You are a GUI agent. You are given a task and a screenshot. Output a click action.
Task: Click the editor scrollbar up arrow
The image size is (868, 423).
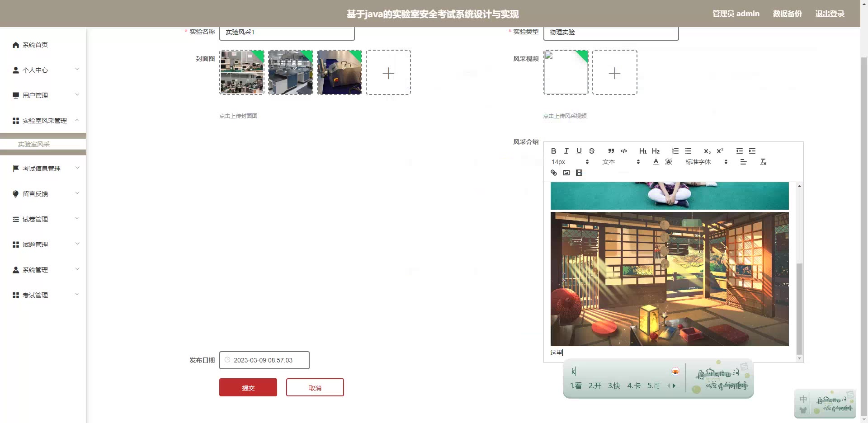[x=799, y=186]
